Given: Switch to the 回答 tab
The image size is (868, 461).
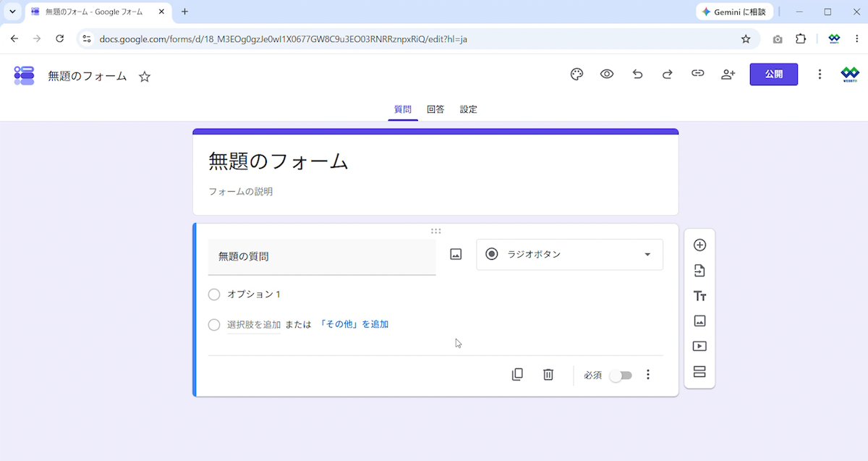Looking at the screenshot, I should [435, 109].
